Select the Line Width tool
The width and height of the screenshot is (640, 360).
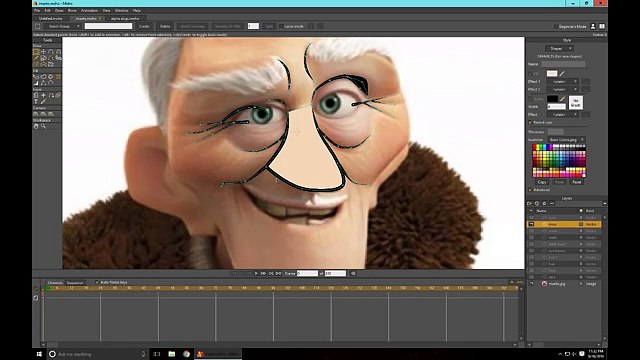pyautogui.click(x=36, y=83)
